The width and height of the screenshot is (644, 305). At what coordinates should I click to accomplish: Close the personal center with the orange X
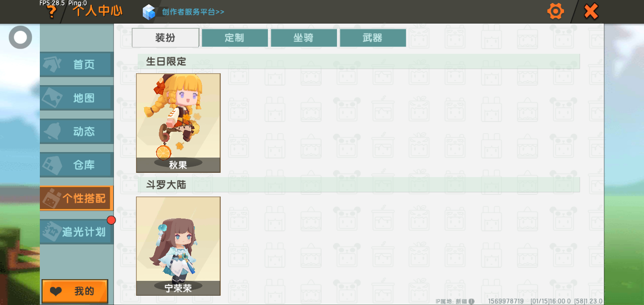591,11
